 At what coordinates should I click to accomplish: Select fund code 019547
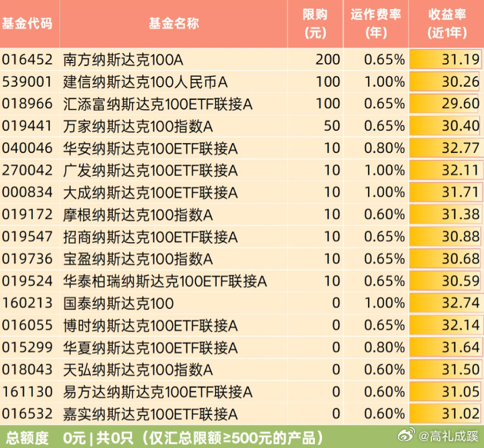tap(27, 237)
